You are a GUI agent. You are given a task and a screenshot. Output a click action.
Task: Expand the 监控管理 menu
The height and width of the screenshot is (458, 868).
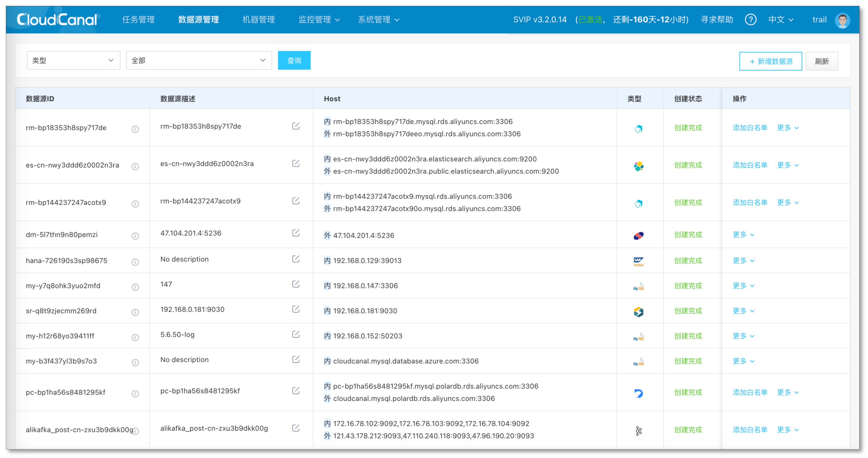click(319, 20)
